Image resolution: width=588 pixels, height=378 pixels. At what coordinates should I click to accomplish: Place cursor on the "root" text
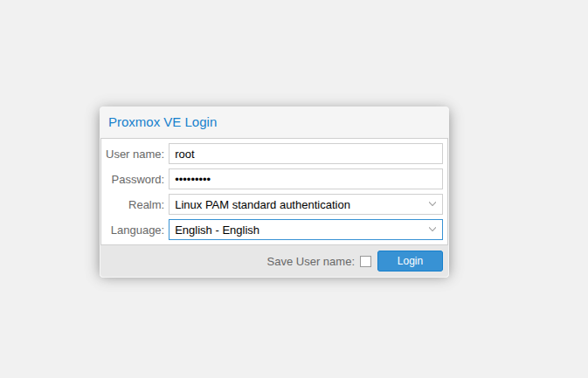184,155
